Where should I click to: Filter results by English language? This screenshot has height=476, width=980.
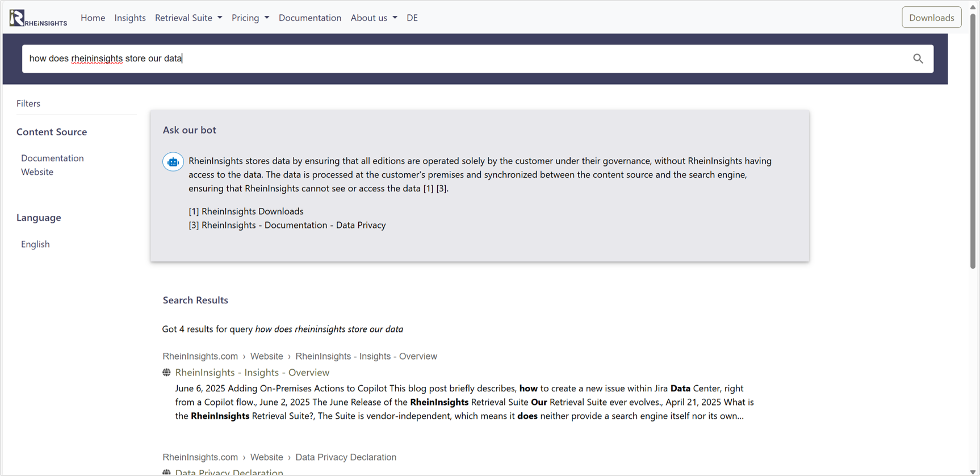[35, 244]
